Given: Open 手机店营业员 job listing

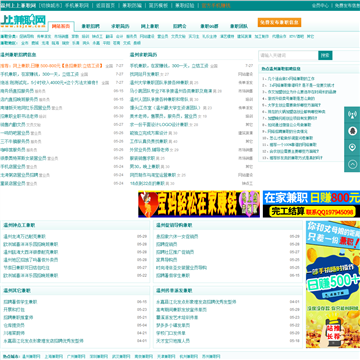Looking at the screenshot, I should pos(13,166).
